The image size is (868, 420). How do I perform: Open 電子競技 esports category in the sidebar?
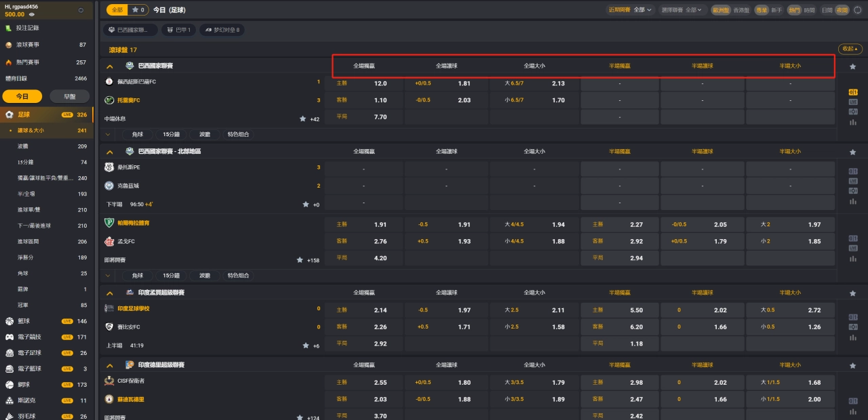click(28, 337)
